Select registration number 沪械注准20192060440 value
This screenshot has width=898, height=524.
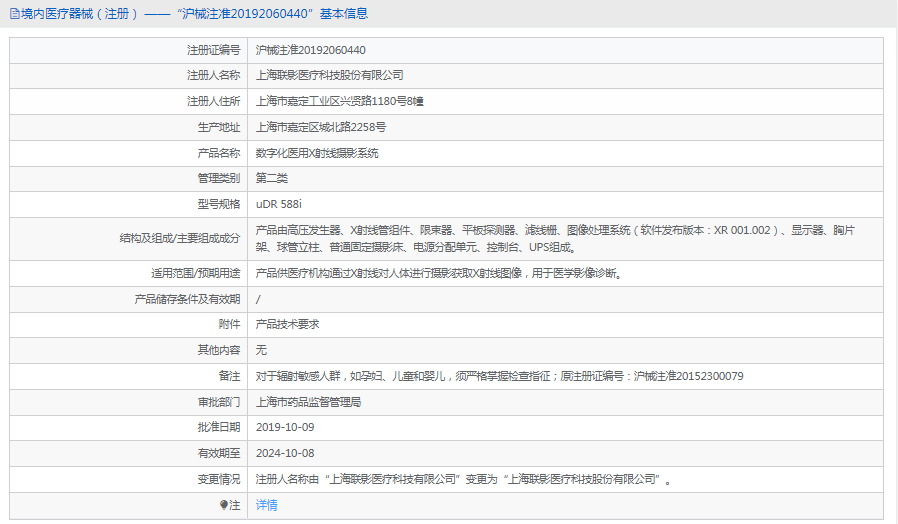click(x=310, y=50)
